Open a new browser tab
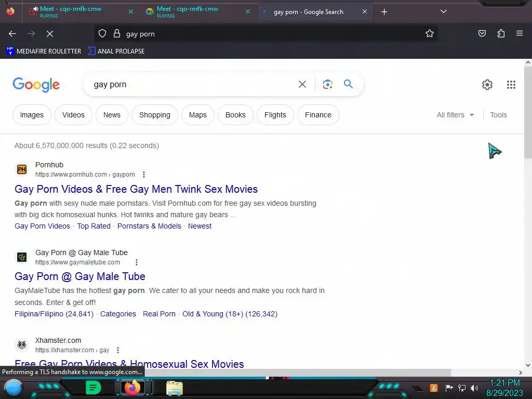Image resolution: width=532 pixels, height=399 pixels. 384,12
